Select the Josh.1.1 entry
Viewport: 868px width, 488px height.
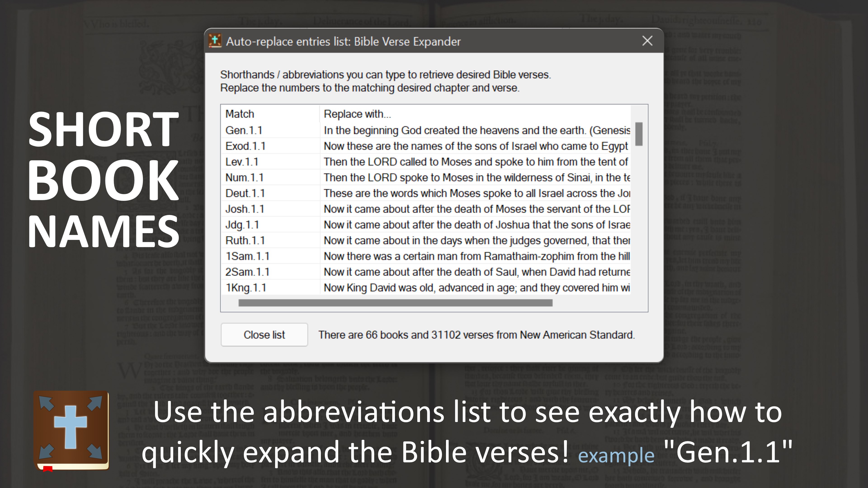pyautogui.click(x=245, y=209)
